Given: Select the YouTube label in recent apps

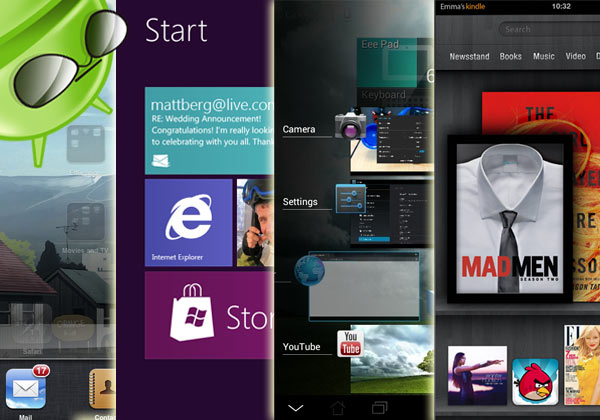Looking at the screenshot, I should point(301,347).
